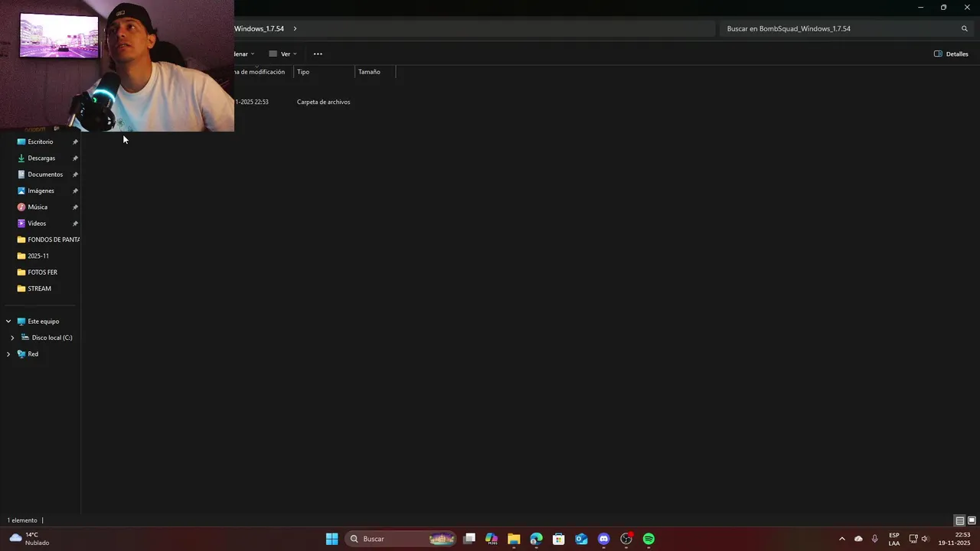980x551 pixels.
Task: Open the See more options menu
Action: [x=318, y=54]
